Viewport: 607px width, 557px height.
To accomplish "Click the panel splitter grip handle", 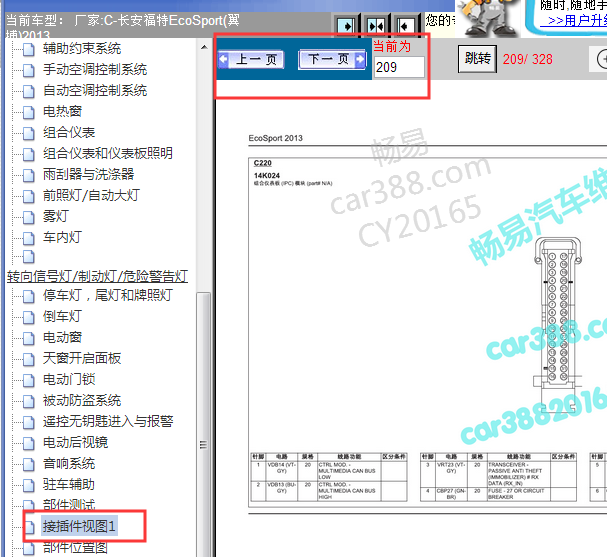I will pyautogui.click(x=203, y=445).
